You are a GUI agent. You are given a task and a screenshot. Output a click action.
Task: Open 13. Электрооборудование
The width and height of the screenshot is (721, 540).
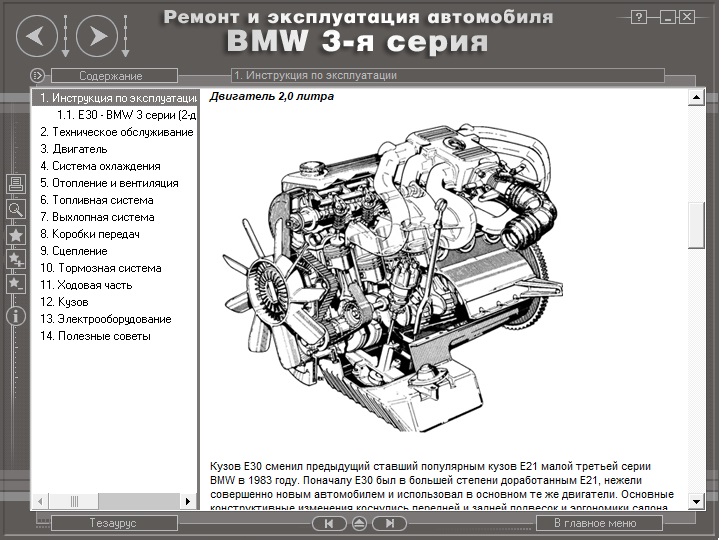(106, 319)
